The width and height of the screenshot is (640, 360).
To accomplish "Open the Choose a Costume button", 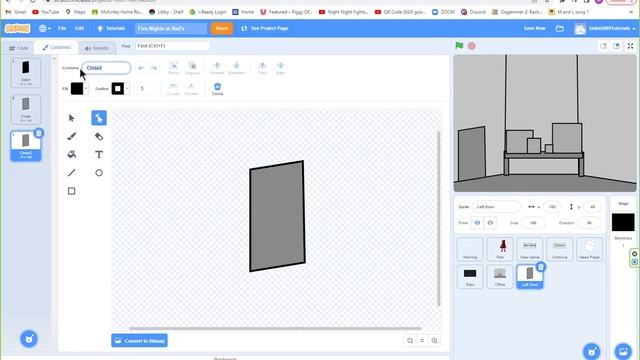I will tap(29, 339).
